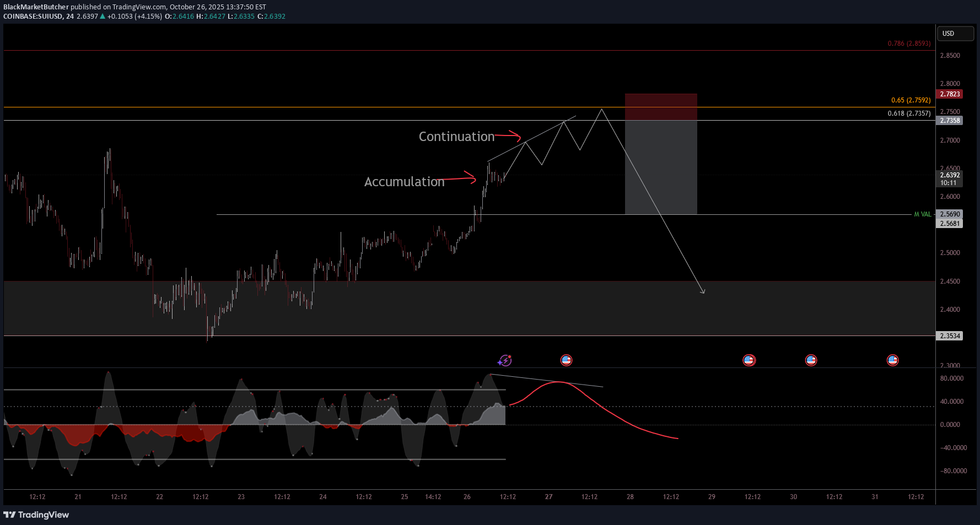Image resolution: width=980 pixels, height=525 pixels.
Task: Open the US flag event between 29 and 30
Action: coord(749,360)
